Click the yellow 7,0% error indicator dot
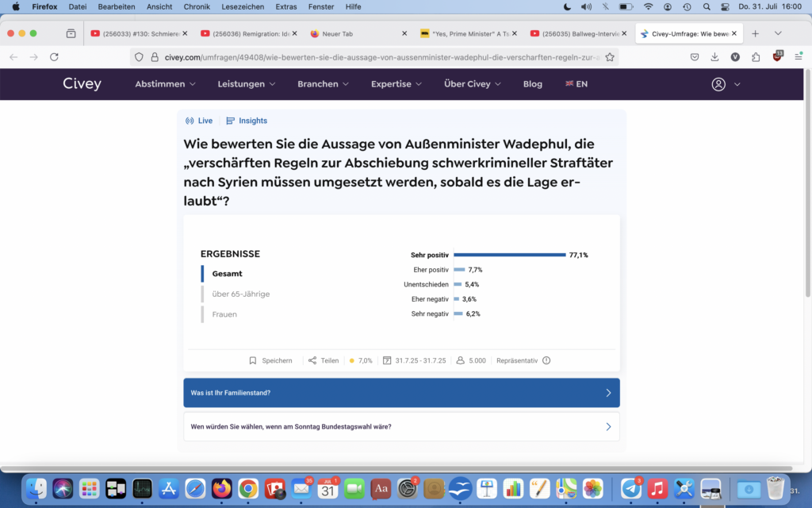Screen dimensions: 812x508 coord(351,360)
